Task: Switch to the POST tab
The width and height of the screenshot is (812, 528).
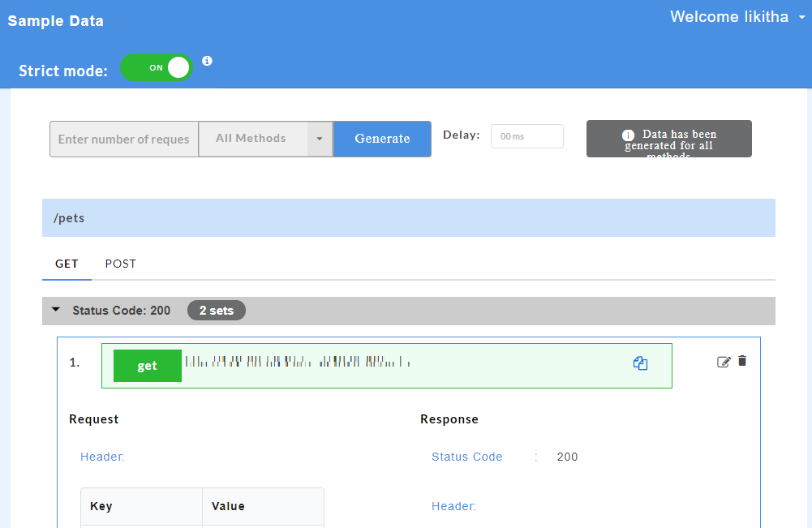Action: 120,264
